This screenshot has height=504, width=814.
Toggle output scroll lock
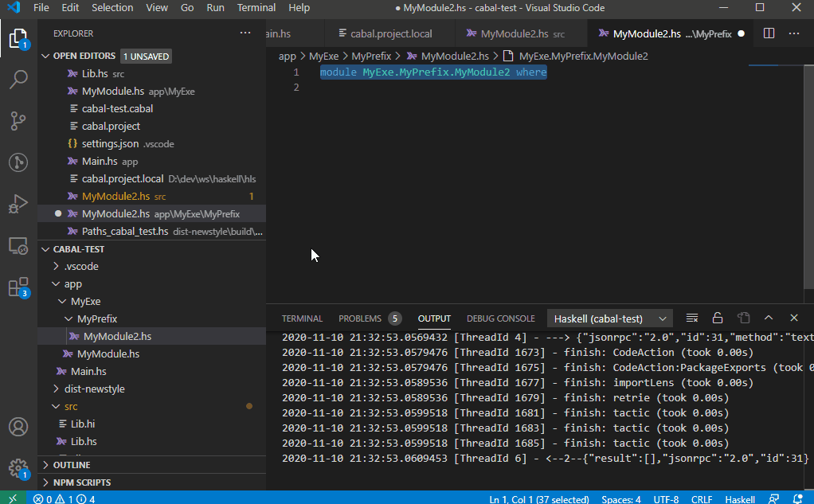point(717,317)
